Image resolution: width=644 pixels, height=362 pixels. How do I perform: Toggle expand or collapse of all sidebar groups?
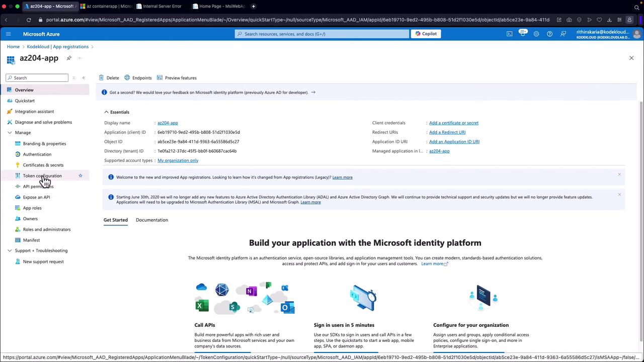pyautogui.click(x=73, y=78)
